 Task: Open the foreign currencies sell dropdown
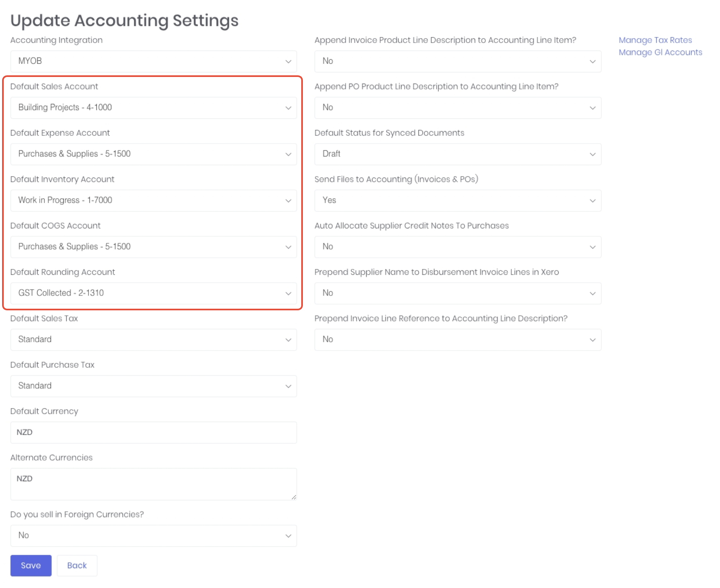click(x=154, y=535)
